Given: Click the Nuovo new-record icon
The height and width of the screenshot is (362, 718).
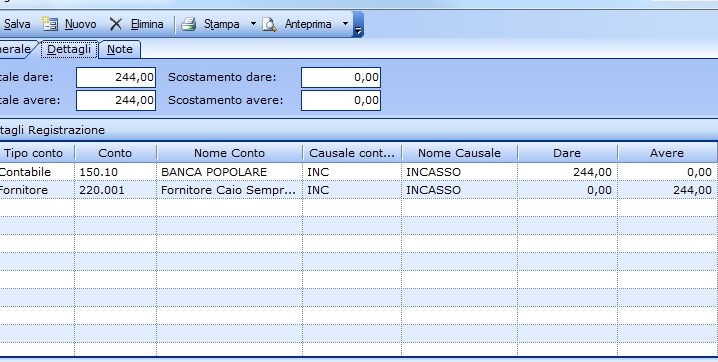Looking at the screenshot, I should [x=50, y=24].
